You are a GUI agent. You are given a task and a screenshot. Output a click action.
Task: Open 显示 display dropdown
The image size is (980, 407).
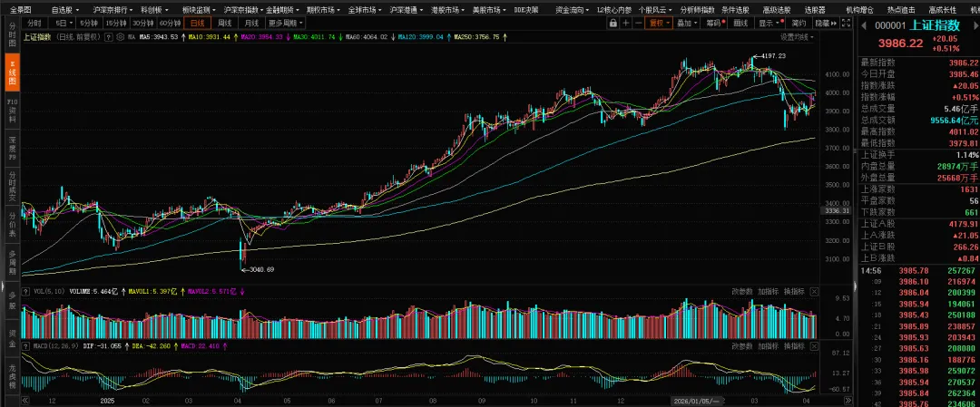(x=769, y=23)
